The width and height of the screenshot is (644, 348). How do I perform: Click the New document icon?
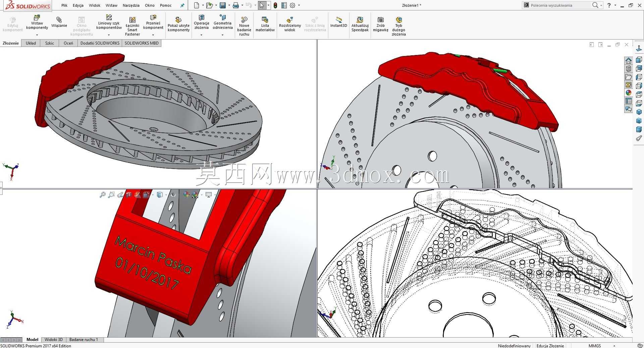[x=197, y=5]
